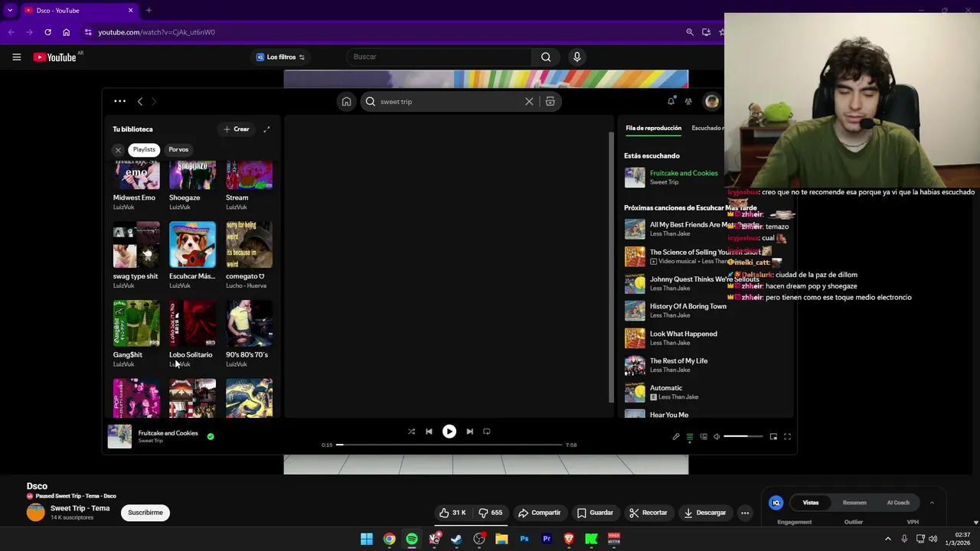Click the Guardar button
The image size is (980, 551).
tap(595, 513)
